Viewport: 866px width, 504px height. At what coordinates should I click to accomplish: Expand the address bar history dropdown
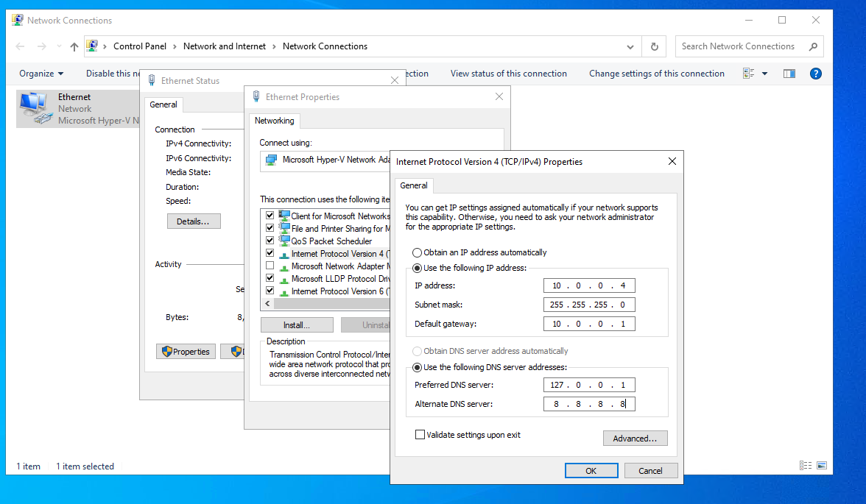[630, 47]
